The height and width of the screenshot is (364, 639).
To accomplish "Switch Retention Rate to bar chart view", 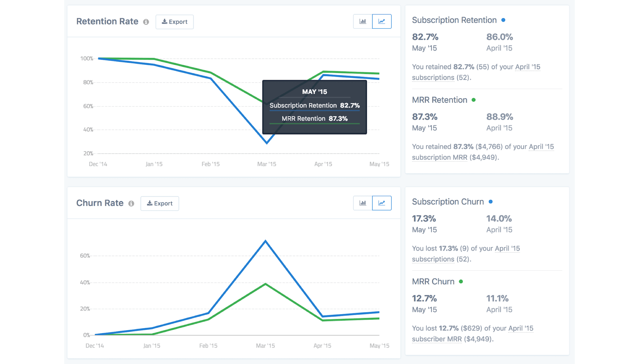I will click(x=362, y=21).
